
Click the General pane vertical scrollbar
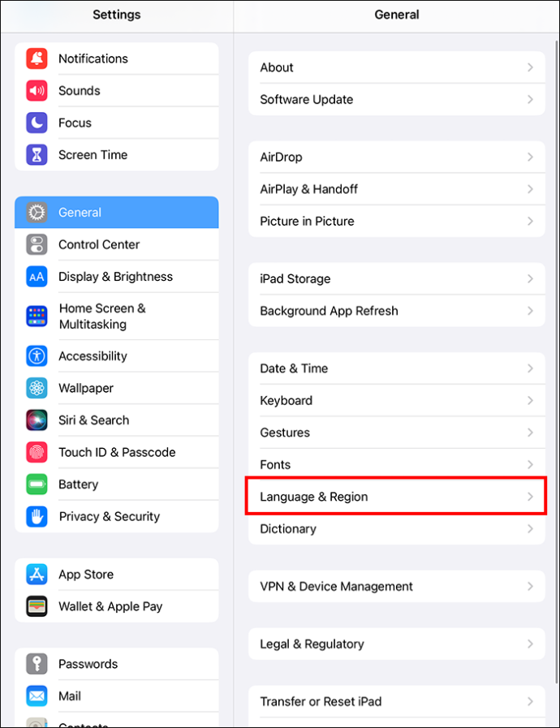(x=557, y=362)
